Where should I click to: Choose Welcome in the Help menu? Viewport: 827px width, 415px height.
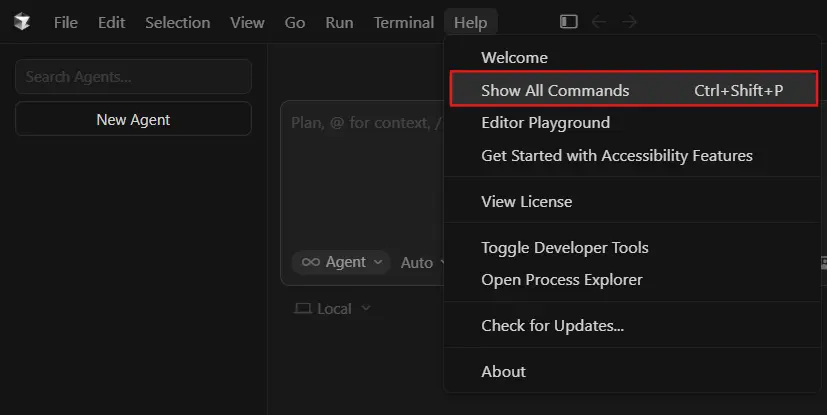pyautogui.click(x=514, y=58)
